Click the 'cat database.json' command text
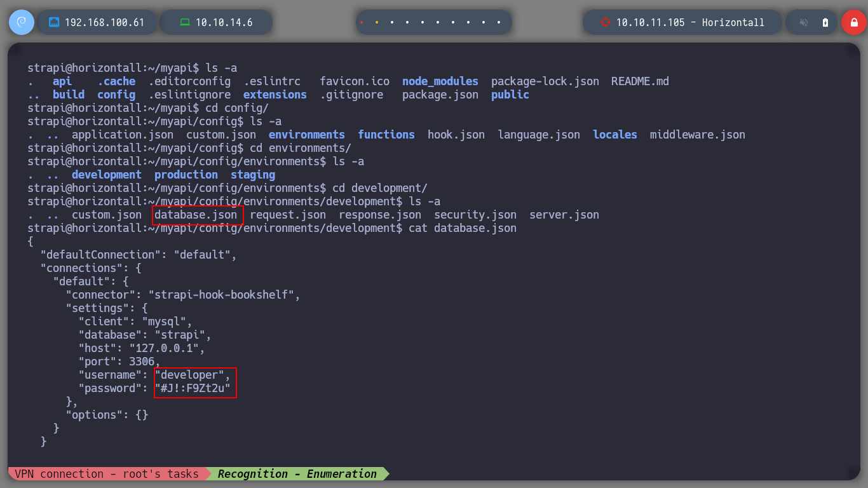Image resolution: width=868 pixels, height=488 pixels. [463, 228]
